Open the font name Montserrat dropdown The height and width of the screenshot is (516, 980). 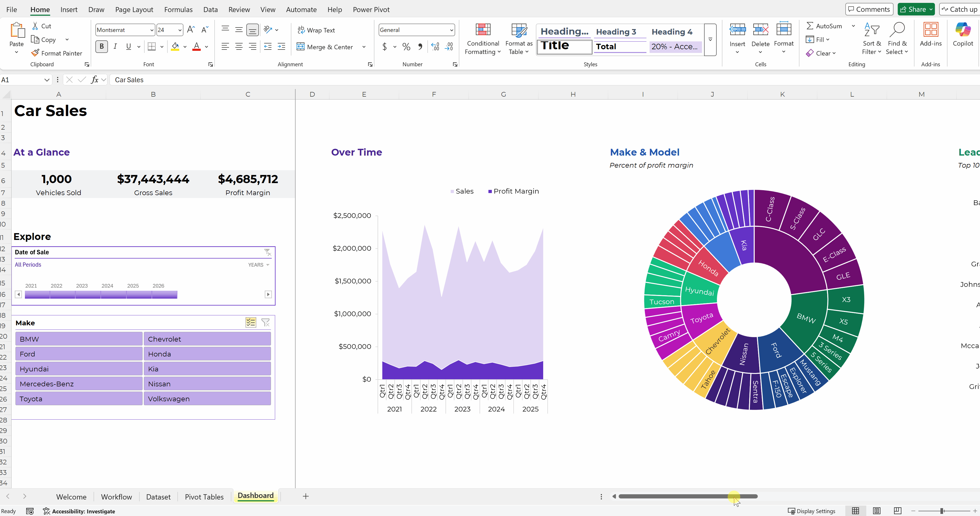click(152, 30)
